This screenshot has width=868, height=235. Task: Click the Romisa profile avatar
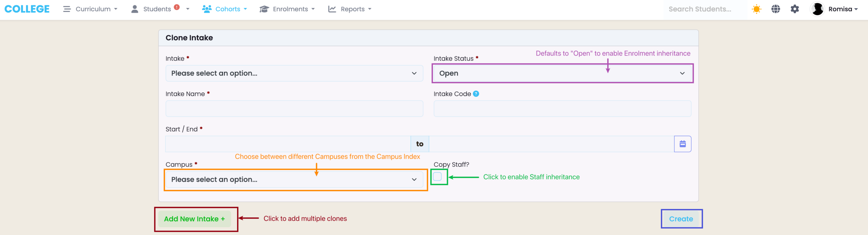817,9
